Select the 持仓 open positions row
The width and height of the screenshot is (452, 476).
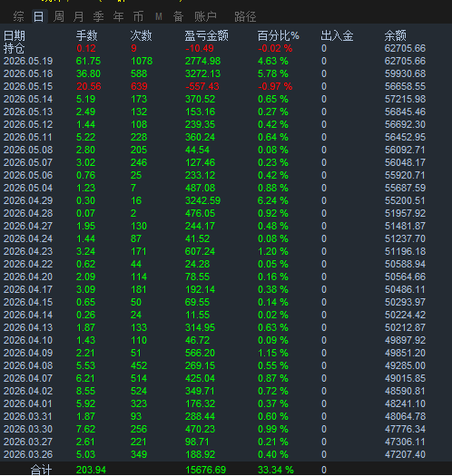tap(226, 48)
